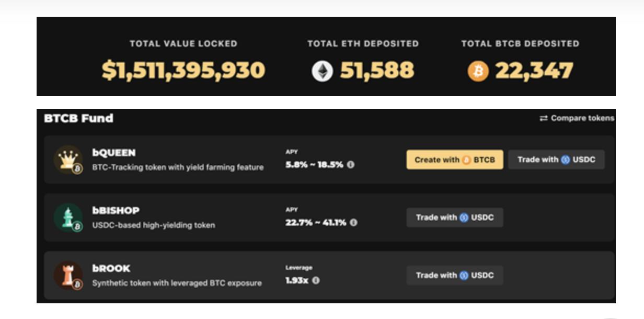This screenshot has width=644, height=319.
Task: Click the bQUEEN crown token icon
Action: [x=68, y=159]
